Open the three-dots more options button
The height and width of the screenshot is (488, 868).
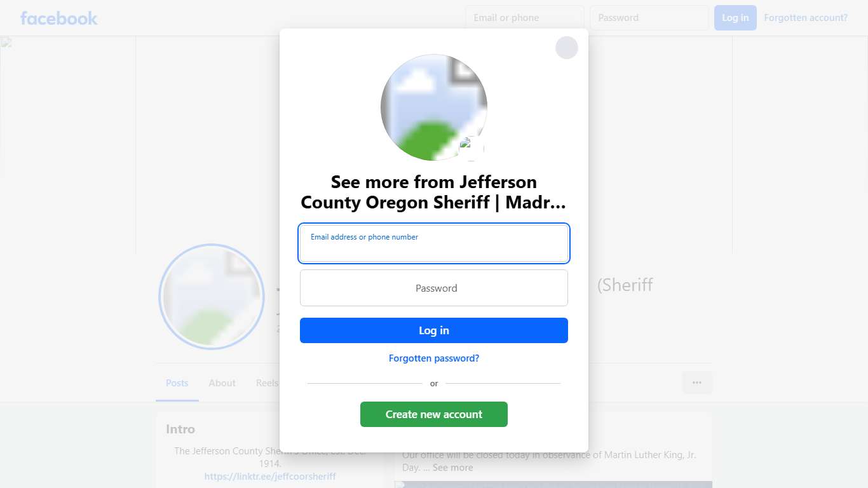tap(697, 383)
